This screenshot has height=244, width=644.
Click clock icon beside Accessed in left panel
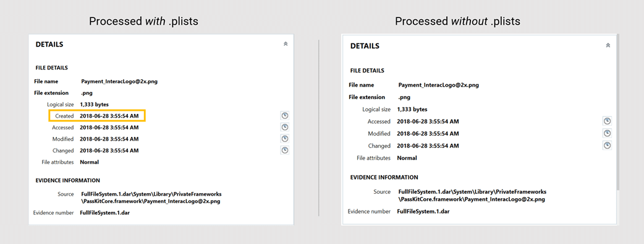285,127
